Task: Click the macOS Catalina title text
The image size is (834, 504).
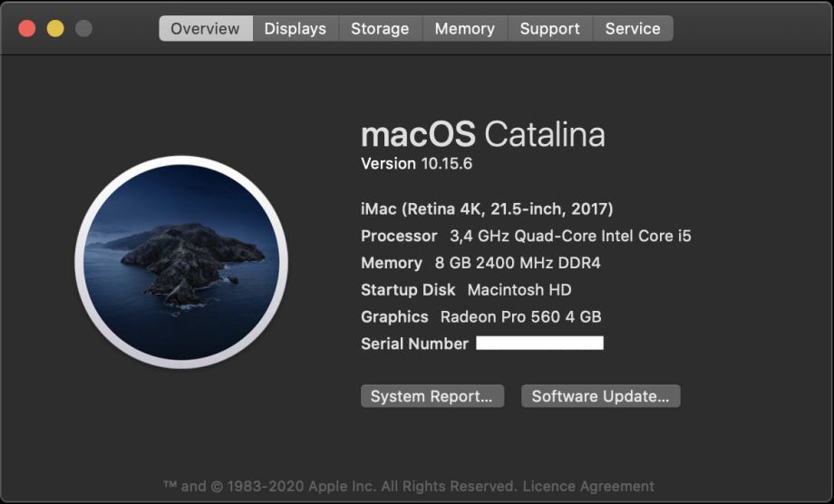Action: coord(483,134)
